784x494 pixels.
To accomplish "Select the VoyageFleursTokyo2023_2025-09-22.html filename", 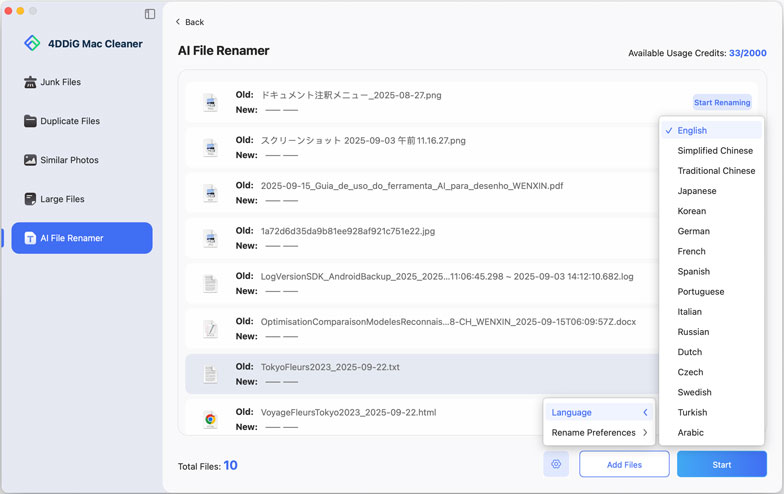I will (x=348, y=412).
